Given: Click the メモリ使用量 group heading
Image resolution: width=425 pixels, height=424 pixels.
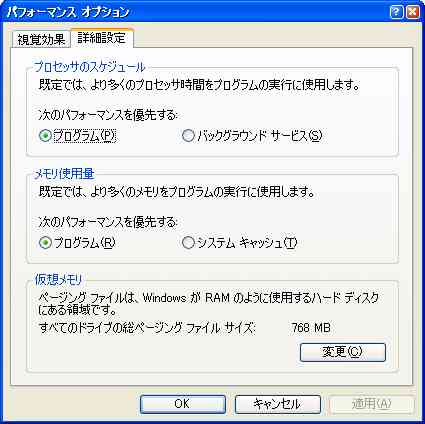Looking at the screenshot, I should pyautogui.click(x=65, y=174).
